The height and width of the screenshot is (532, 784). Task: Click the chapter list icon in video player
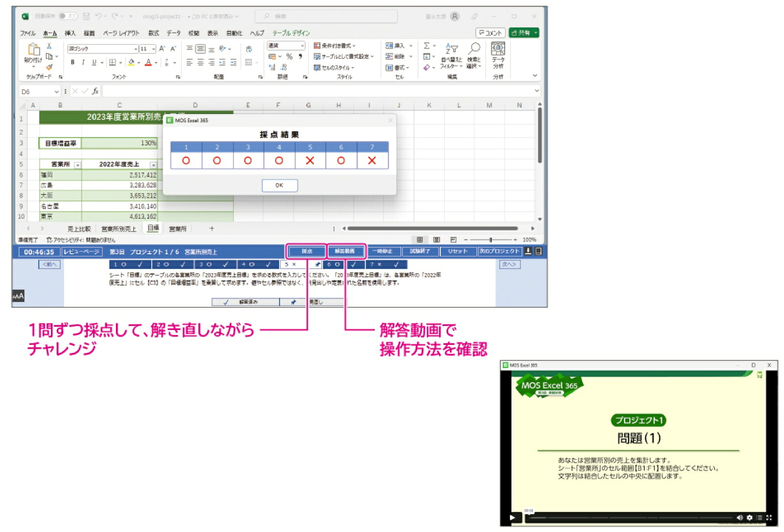(759, 517)
